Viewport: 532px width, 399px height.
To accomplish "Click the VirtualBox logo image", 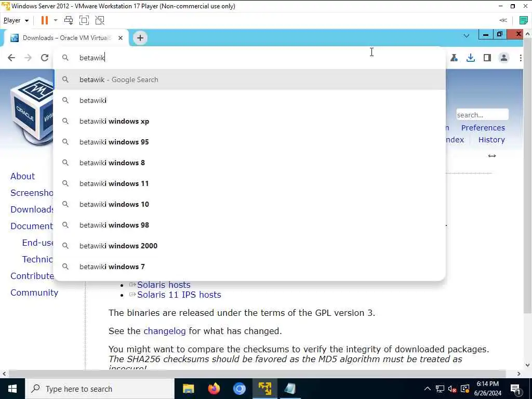I will click(32, 110).
